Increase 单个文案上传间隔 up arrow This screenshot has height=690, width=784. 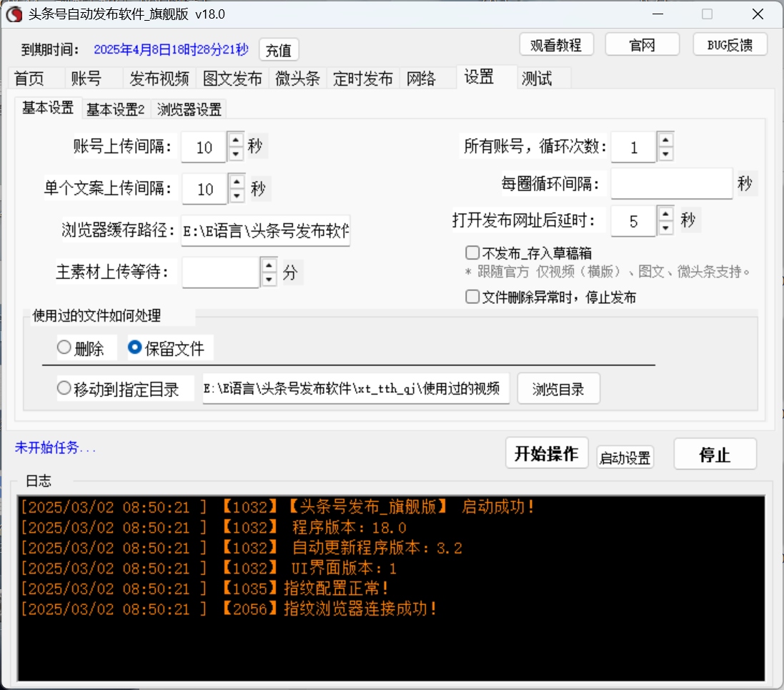(x=237, y=181)
